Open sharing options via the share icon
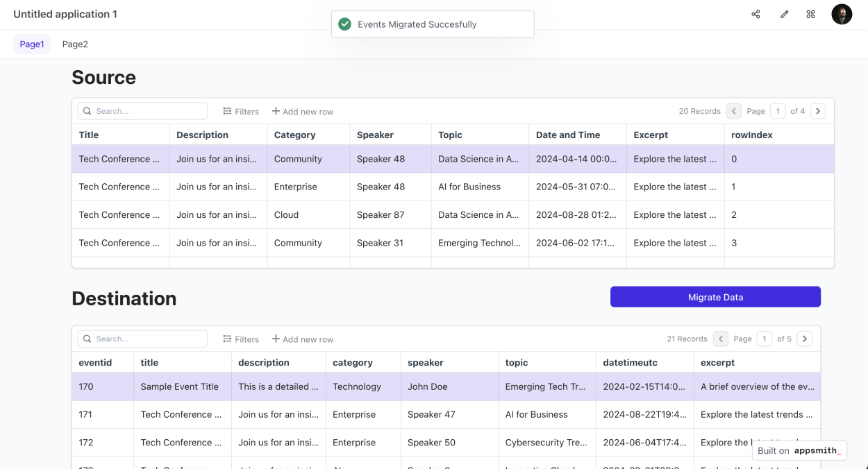This screenshot has width=868, height=469. coord(756,14)
